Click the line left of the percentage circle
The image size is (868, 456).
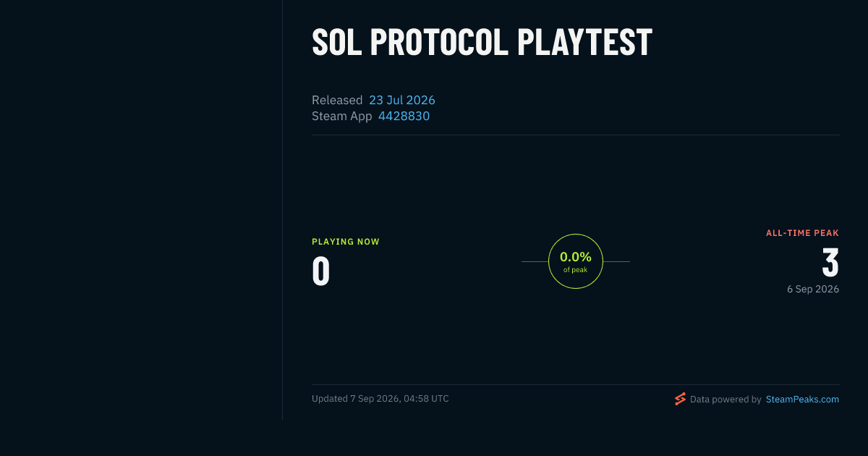(x=535, y=261)
